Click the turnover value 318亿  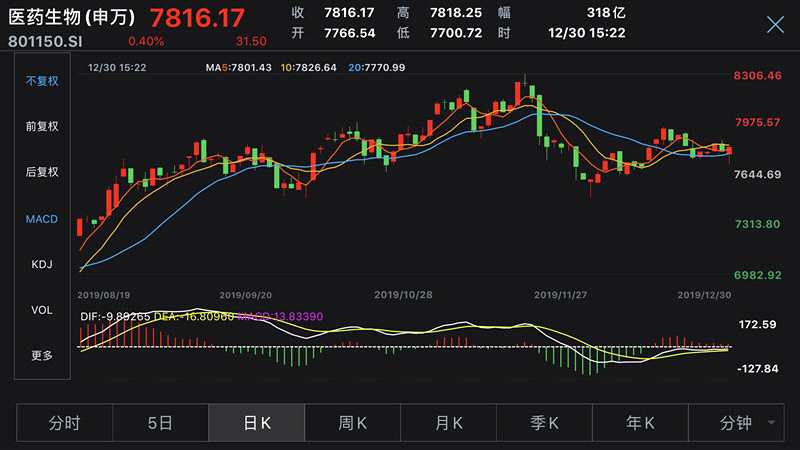coord(606,13)
